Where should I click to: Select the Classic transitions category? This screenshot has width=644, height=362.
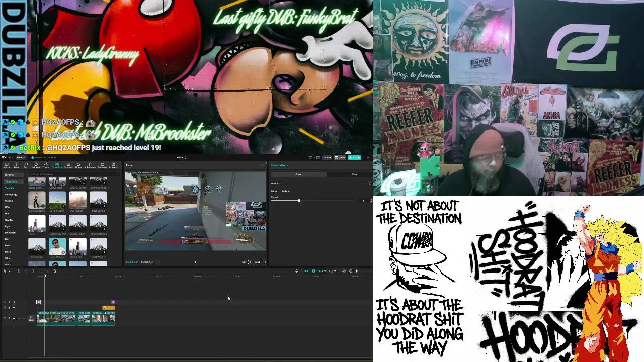coord(9,201)
